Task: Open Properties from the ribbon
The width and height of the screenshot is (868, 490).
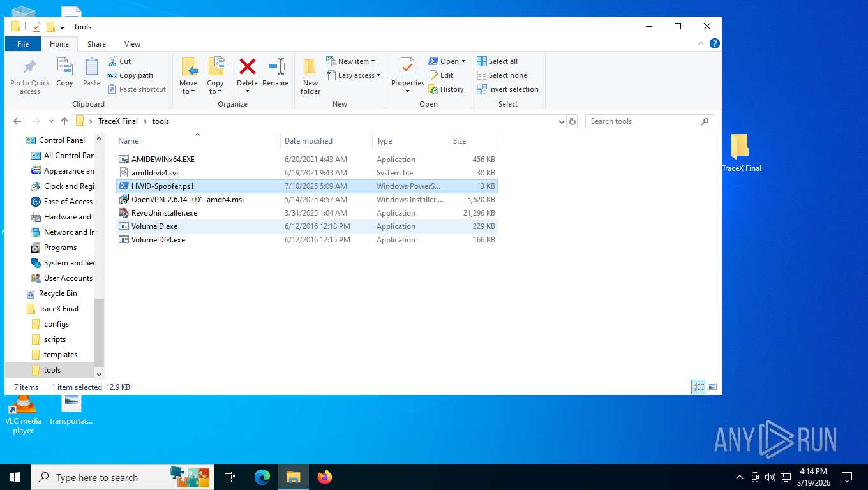Action: tap(407, 67)
